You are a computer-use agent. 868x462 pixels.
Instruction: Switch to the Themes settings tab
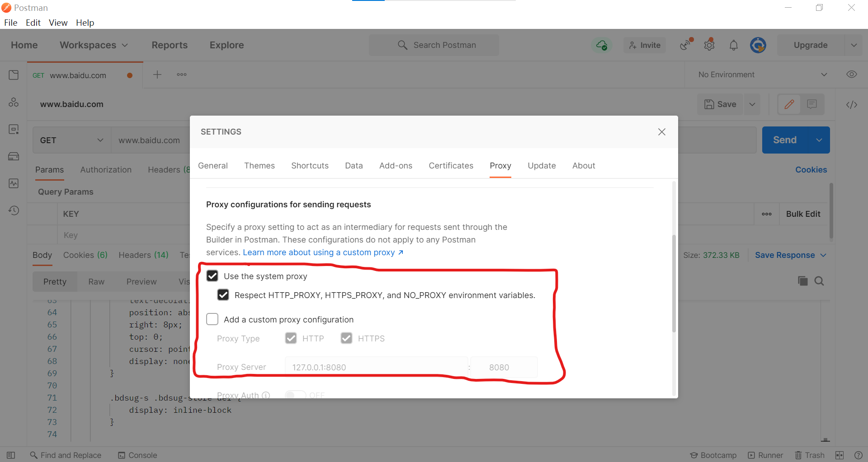click(x=259, y=166)
